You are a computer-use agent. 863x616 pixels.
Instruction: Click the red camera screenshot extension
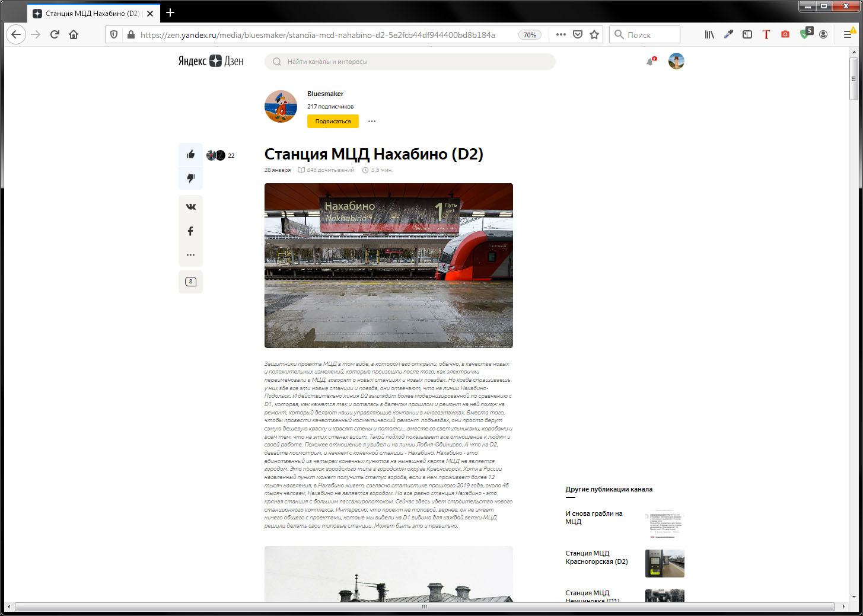[x=785, y=34]
